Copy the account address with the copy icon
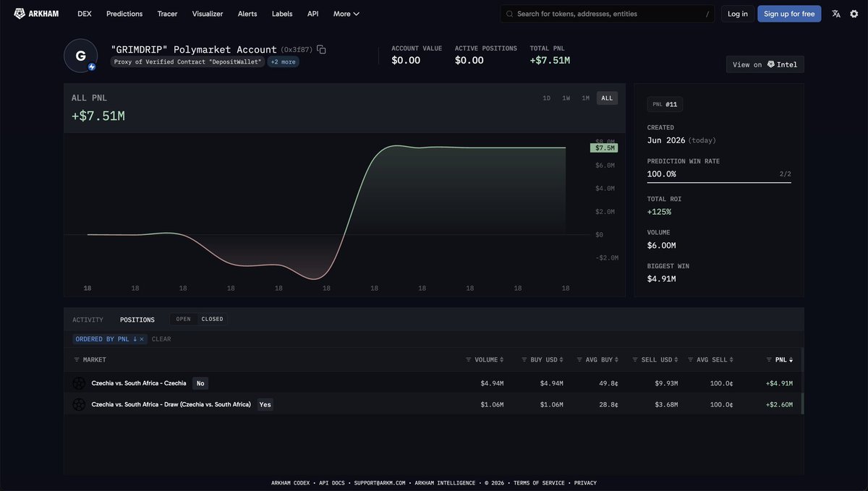This screenshot has height=491, width=868. click(x=321, y=49)
